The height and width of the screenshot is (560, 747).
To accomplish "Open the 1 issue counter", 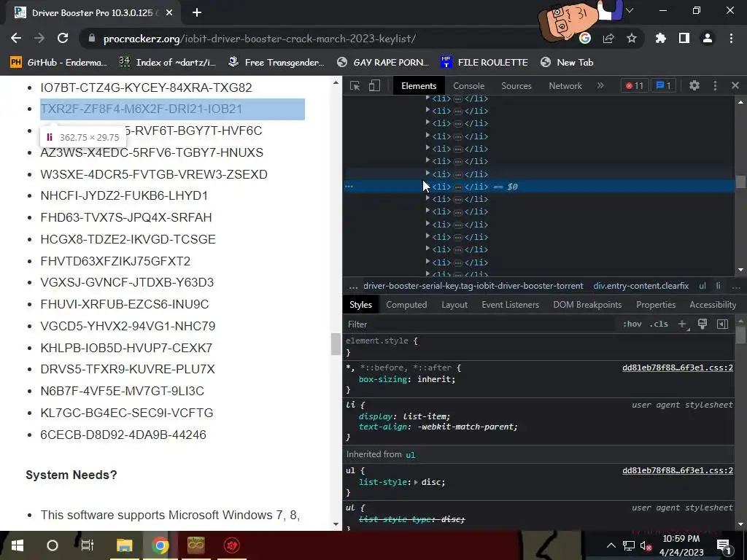I will (663, 86).
